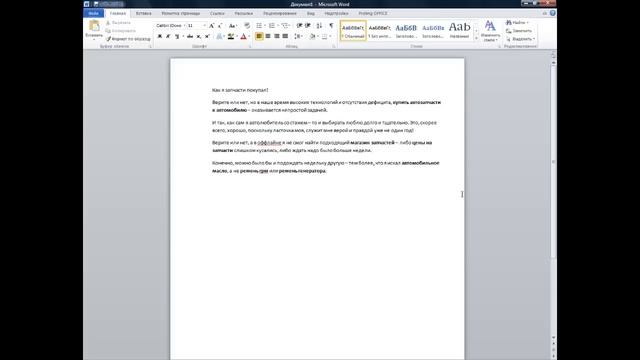Open the Change Case (Aa) dropdown
Screen dimensions: 640x360
tap(233, 26)
